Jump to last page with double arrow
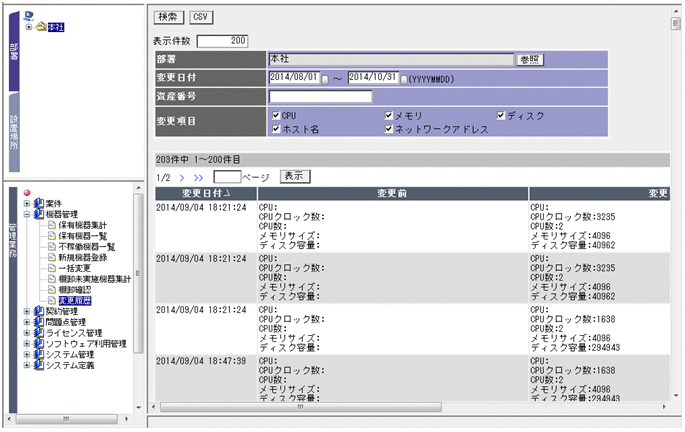 [198, 178]
